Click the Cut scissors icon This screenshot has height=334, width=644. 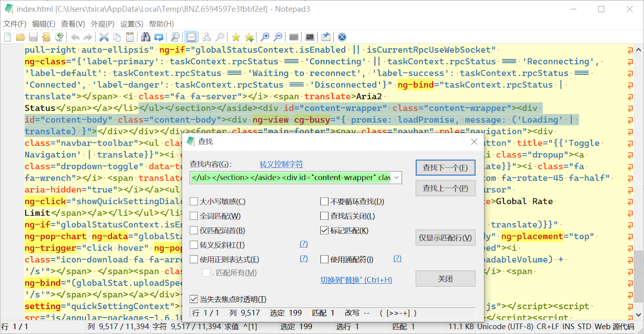(x=104, y=37)
